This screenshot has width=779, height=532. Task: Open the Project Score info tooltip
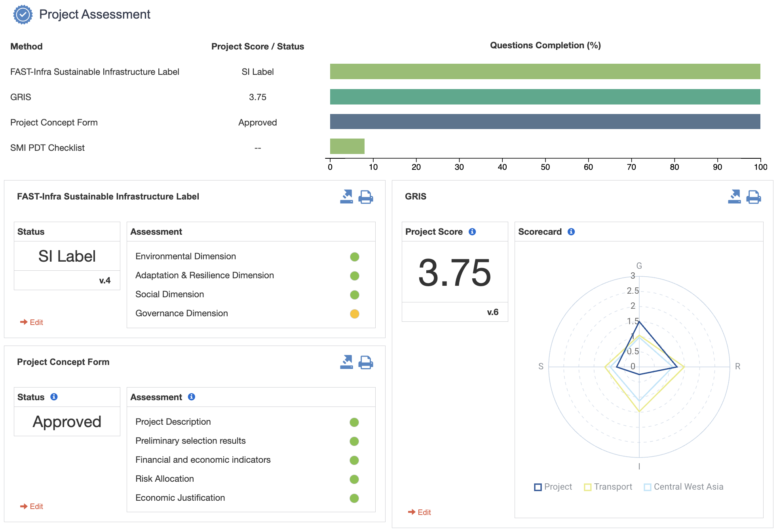pyautogui.click(x=473, y=232)
